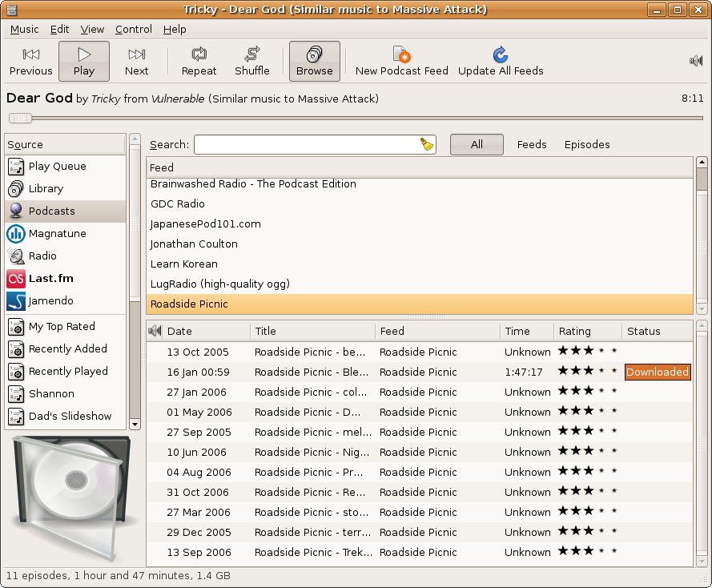The image size is (712, 588).
Task: Open the Jamendo source icon
Action: click(16, 300)
